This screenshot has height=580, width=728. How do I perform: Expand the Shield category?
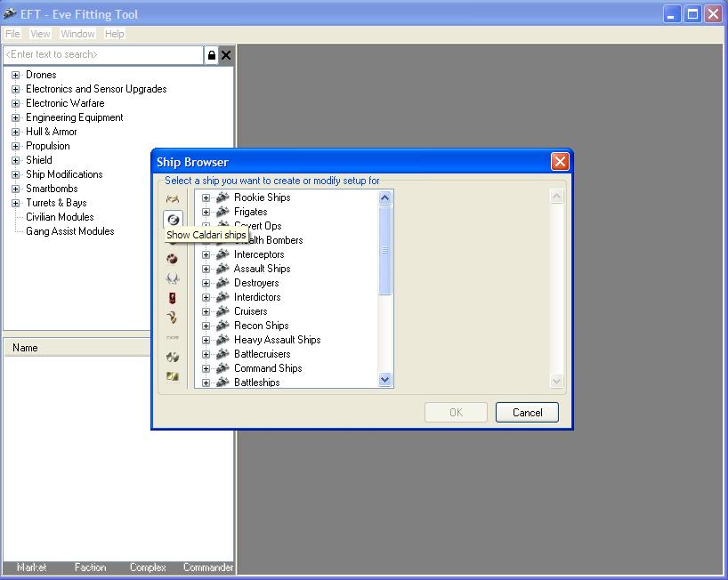pos(15,160)
